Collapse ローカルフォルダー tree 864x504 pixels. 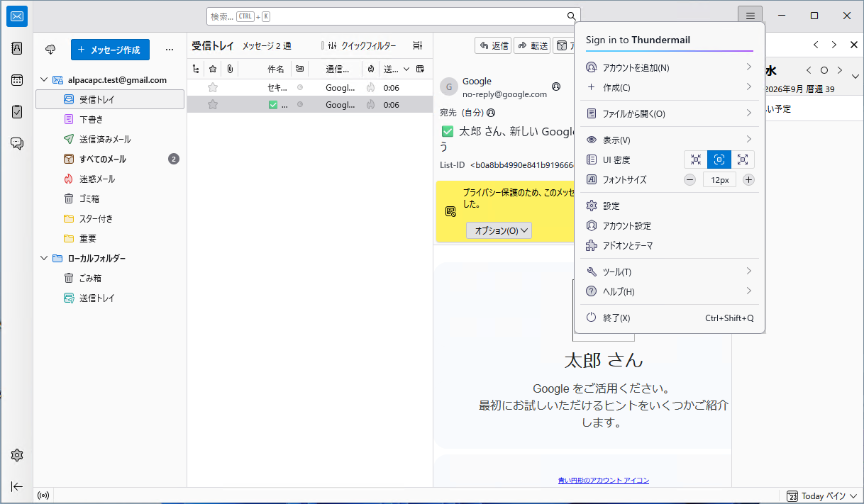(44, 259)
